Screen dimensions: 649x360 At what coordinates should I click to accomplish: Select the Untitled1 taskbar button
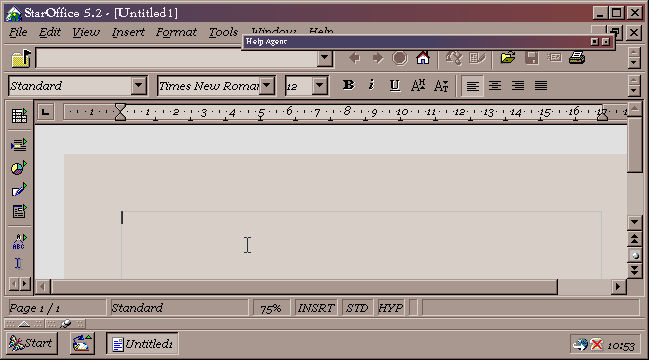coord(142,344)
